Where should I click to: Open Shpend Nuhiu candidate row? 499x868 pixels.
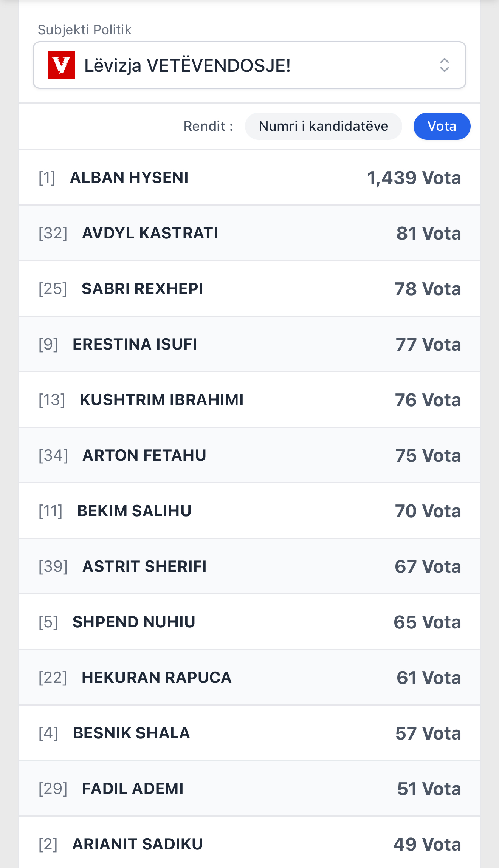[x=249, y=622]
